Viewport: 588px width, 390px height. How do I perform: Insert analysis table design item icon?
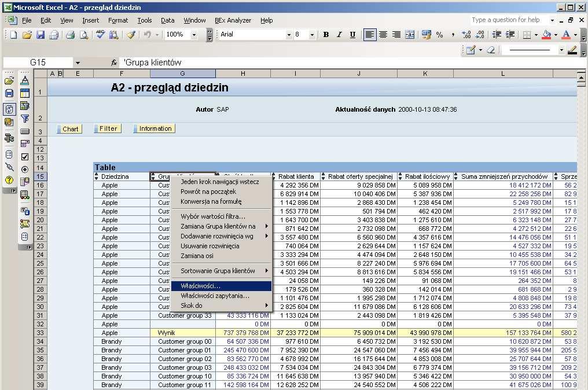pos(25,93)
